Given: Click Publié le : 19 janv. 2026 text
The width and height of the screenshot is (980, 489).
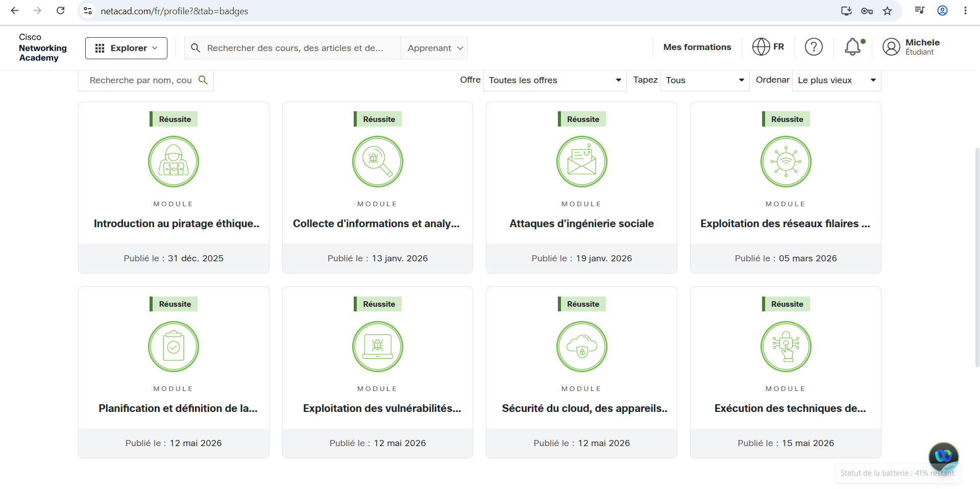Looking at the screenshot, I should (582, 258).
